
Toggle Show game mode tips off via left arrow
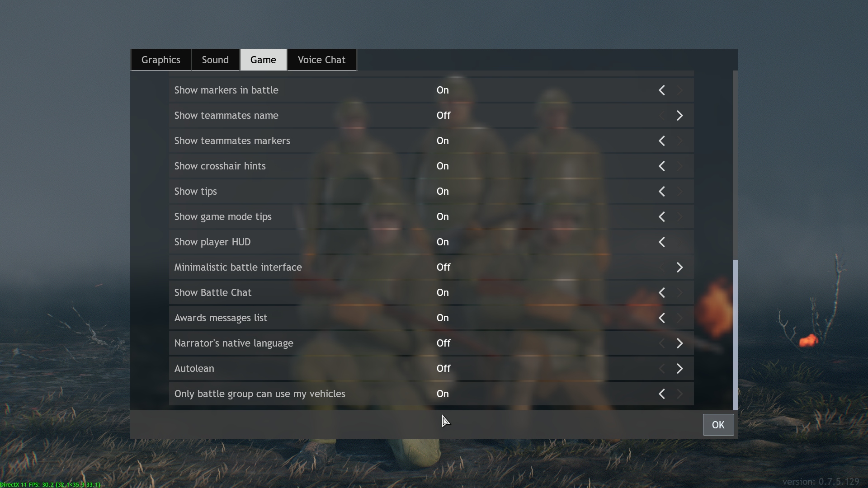(x=661, y=217)
